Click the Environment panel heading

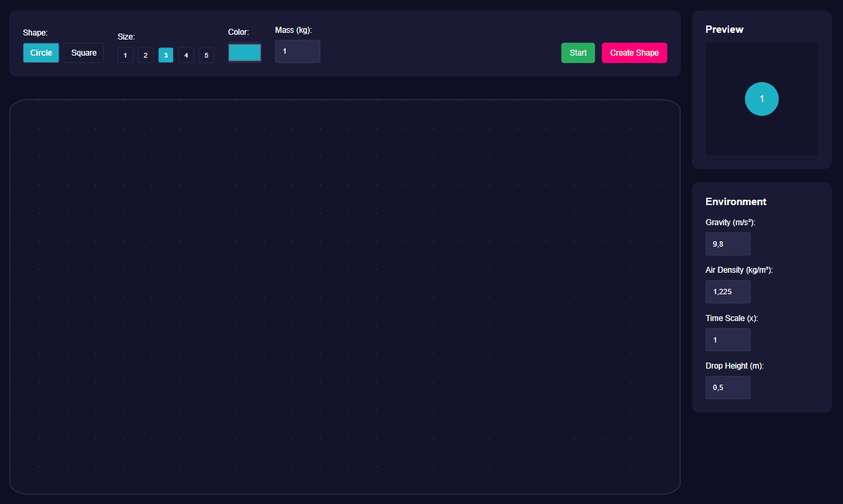coord(736,202)
